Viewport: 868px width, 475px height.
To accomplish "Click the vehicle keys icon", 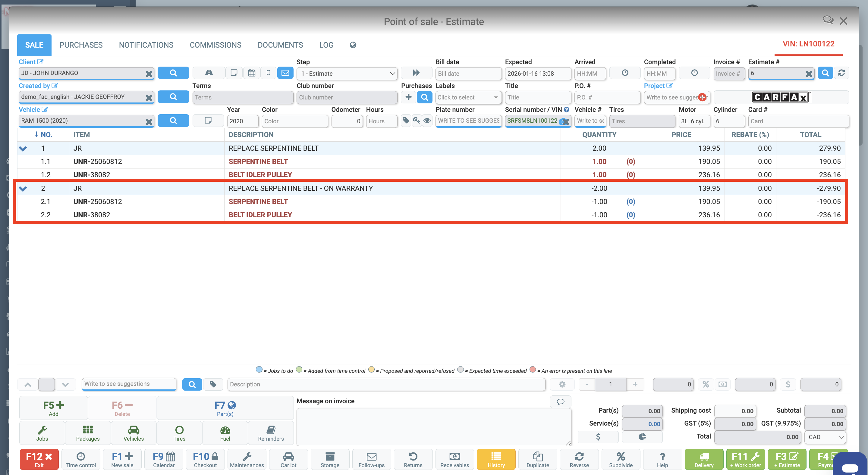I will pyautogui.click(x=417, y=120).
